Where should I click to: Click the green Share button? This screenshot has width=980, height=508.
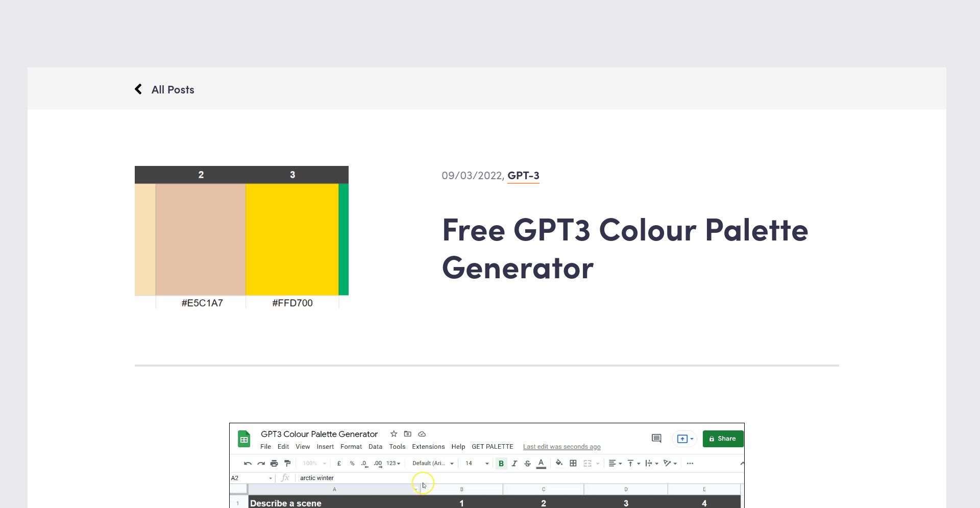point(723,439)
